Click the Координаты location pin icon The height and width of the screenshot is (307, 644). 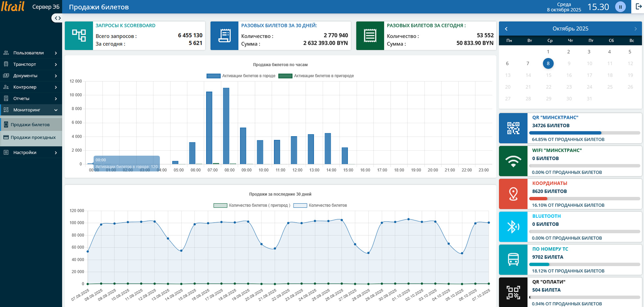tap(513, 194)
